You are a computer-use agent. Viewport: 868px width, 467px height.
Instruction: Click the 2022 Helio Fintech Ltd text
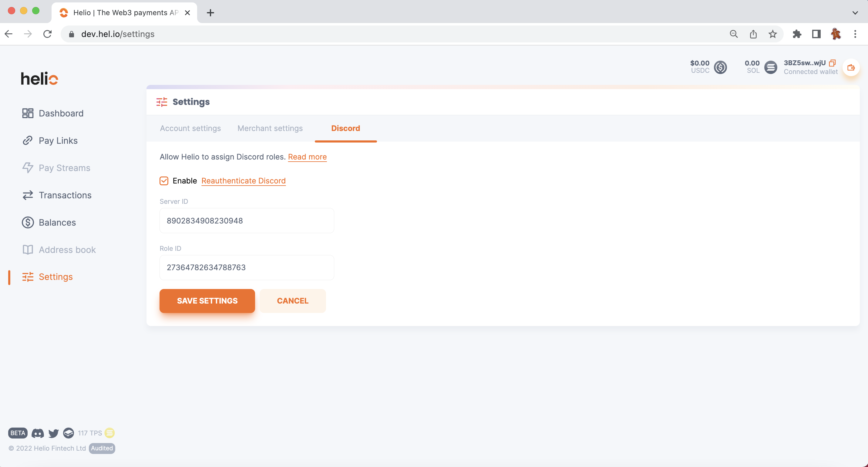click(x=47, y=448)
